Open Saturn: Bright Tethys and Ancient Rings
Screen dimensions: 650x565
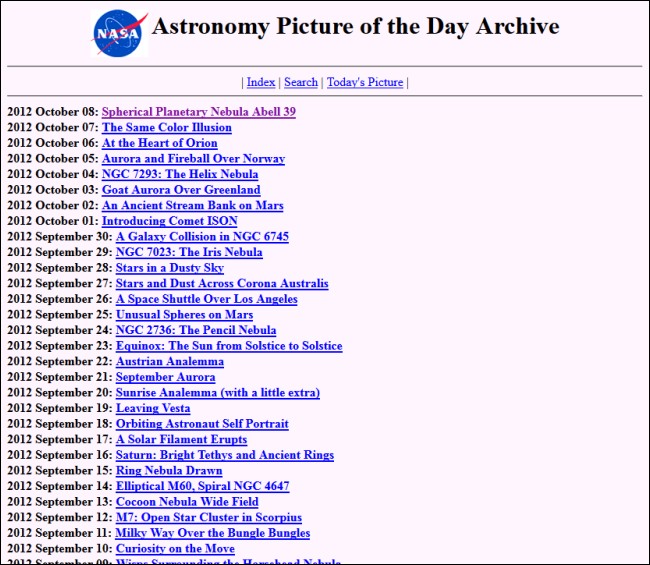click(x=225, y=455)
